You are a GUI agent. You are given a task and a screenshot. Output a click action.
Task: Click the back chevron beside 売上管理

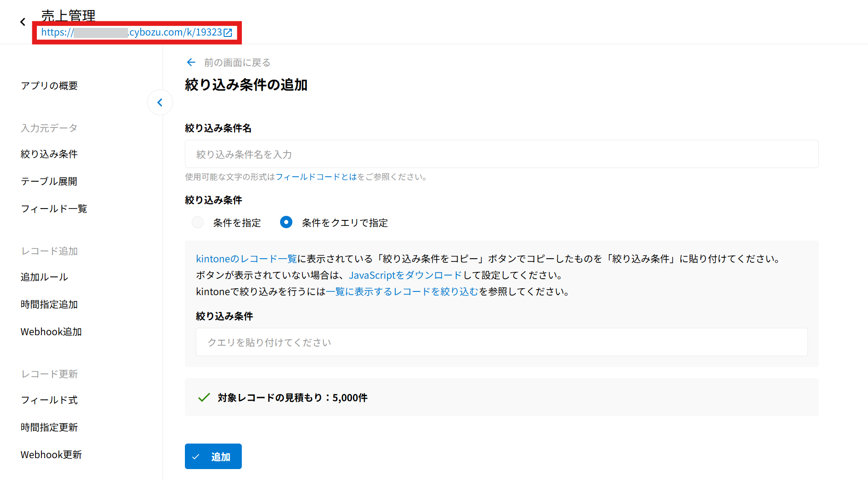pyautogui.click(x=23, y=22)
